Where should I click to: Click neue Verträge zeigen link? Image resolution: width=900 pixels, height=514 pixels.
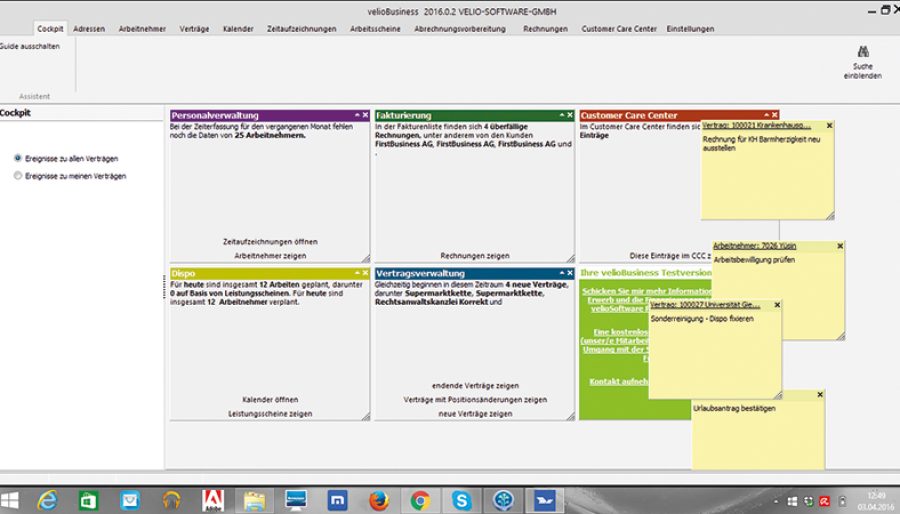pyautogui.click(x=475, y=414)
